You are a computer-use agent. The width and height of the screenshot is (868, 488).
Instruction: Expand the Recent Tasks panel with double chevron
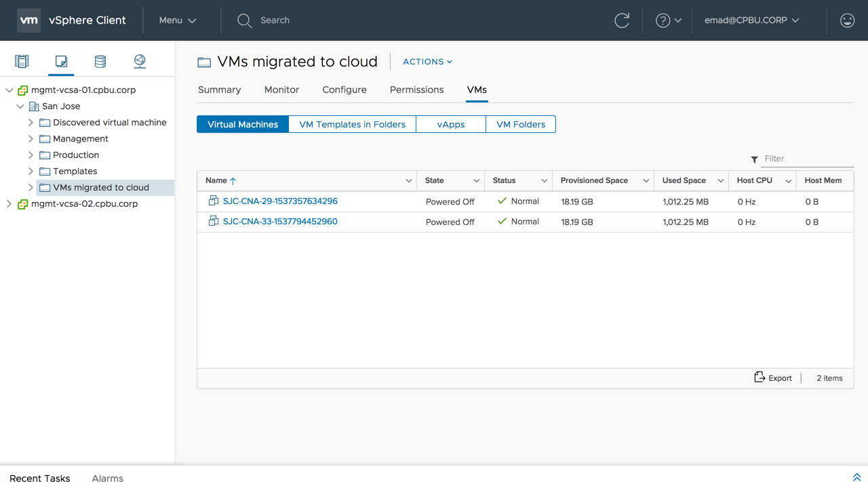(x=856, y=478)
